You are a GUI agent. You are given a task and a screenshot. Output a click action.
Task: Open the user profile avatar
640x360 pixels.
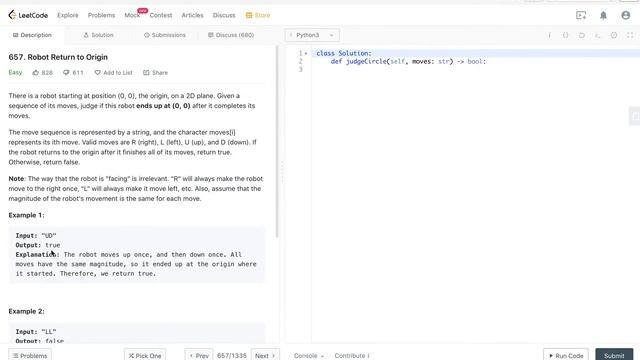pyautogui.click(x=626, y=16)
